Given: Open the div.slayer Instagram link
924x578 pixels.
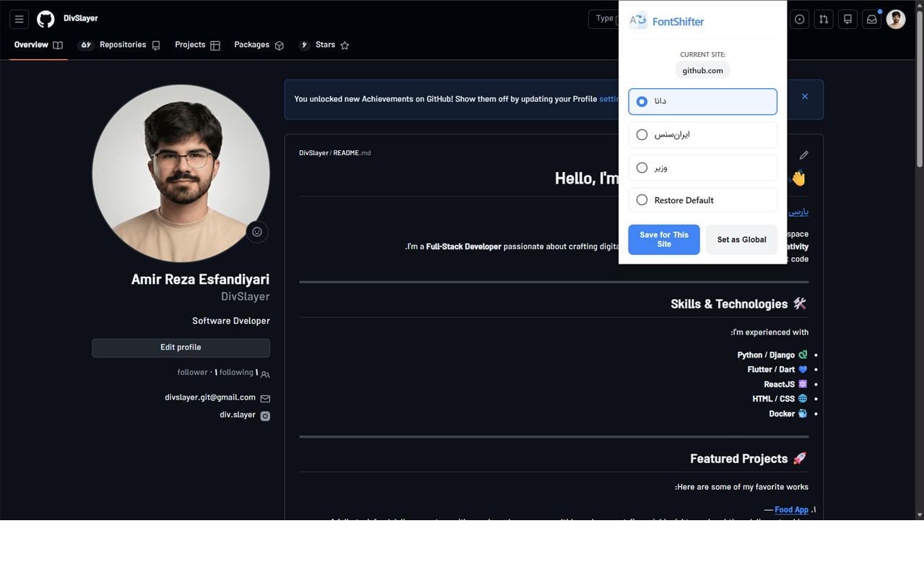Looking at the screenshot, I should tap(237, 415).
